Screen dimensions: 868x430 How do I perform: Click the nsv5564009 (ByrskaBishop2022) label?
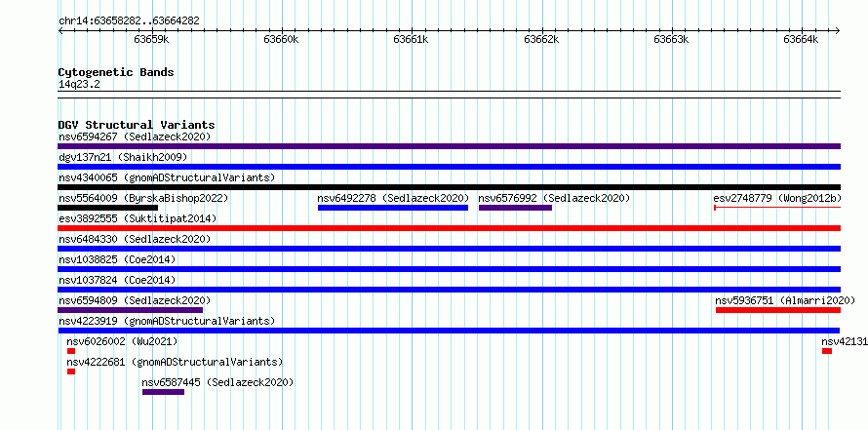tap(143, 198)
